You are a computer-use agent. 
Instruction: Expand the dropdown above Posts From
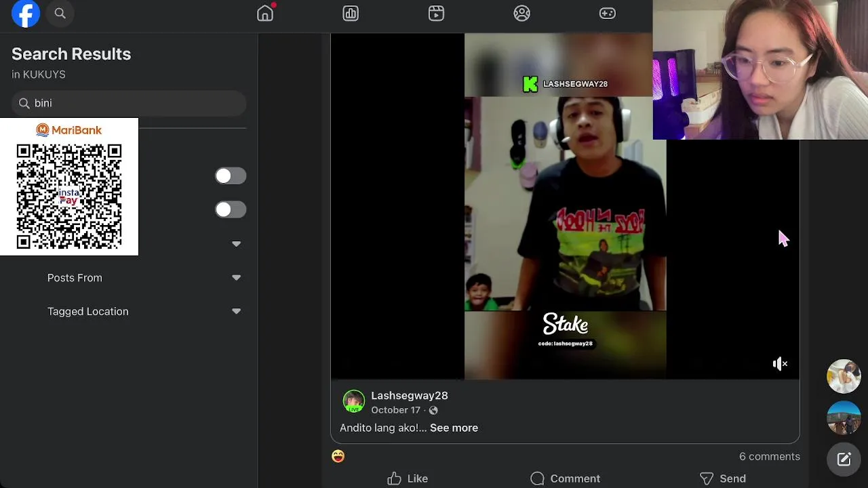(x=236, y=244)
